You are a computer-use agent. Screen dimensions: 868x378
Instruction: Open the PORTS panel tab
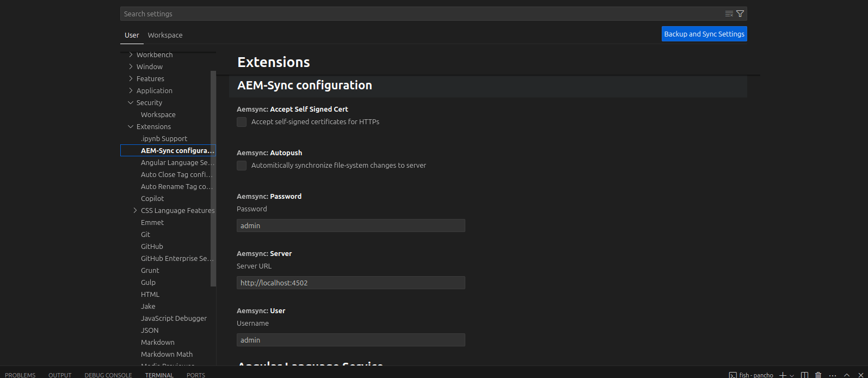click(x=196, y=375)
